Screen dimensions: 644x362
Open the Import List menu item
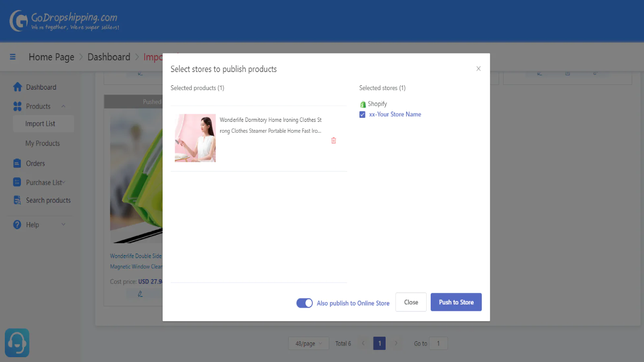[x=40, y=124]
